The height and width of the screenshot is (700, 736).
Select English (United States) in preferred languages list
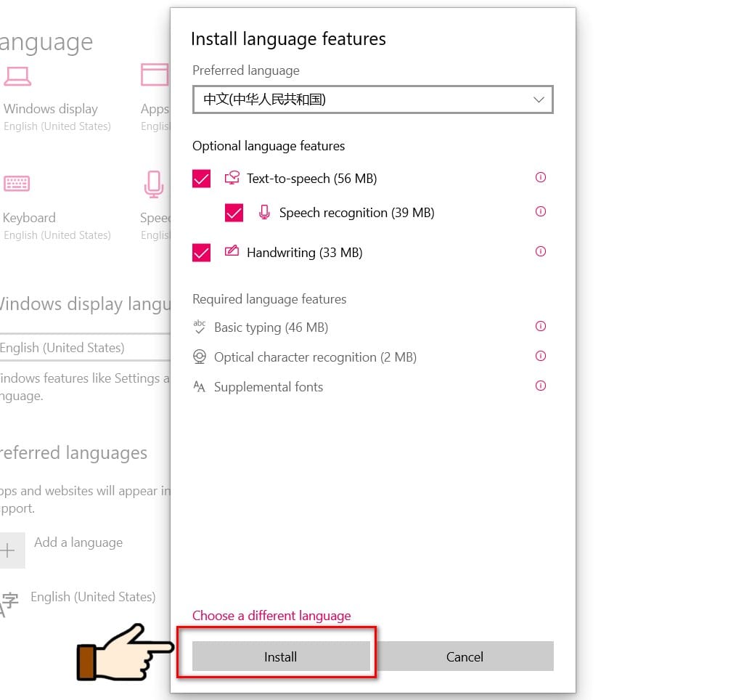[93, 597]
